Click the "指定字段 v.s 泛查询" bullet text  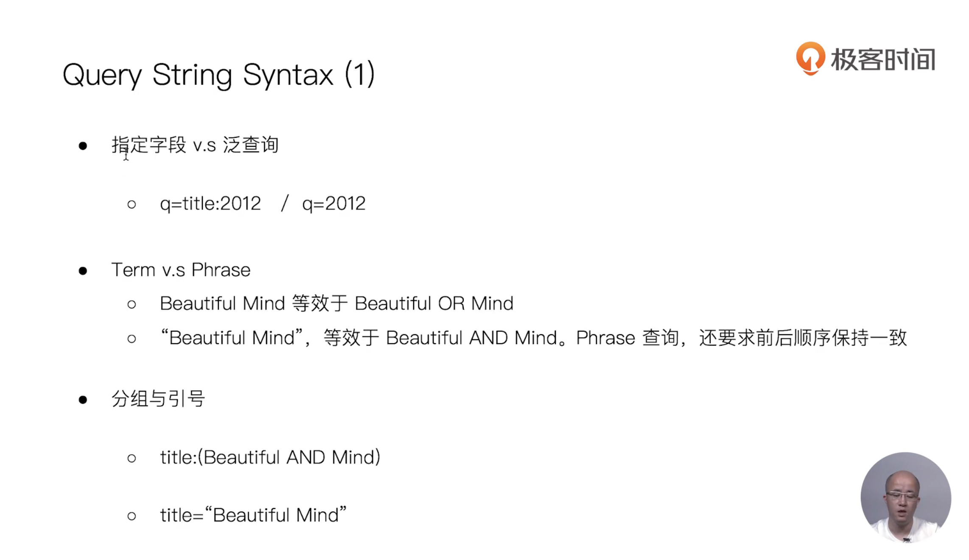(195, 145)
